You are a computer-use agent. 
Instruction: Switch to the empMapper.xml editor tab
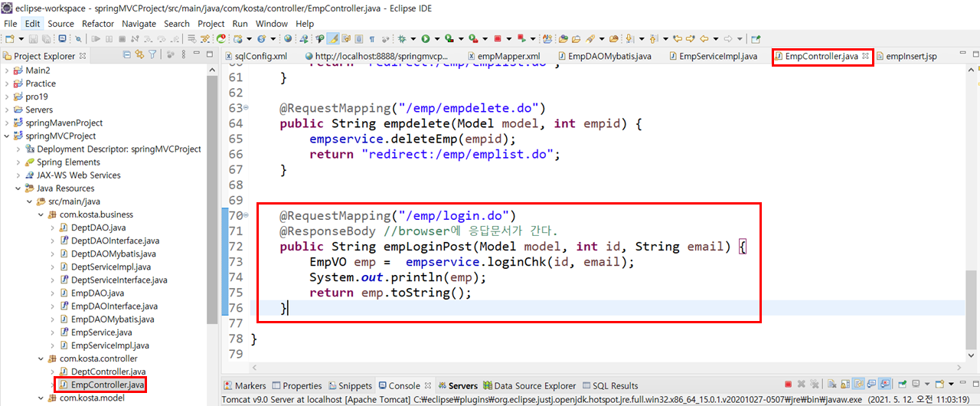[x=503, y=56]
